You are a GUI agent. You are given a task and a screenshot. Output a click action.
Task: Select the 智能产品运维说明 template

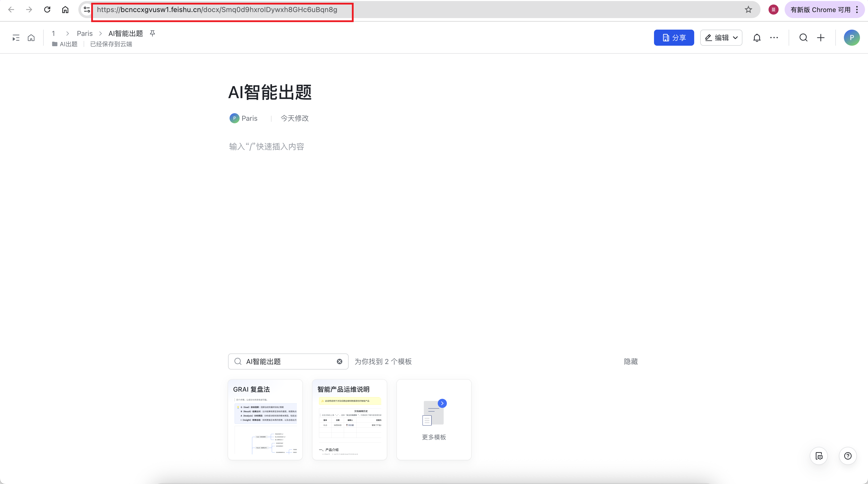coord(349,419)
